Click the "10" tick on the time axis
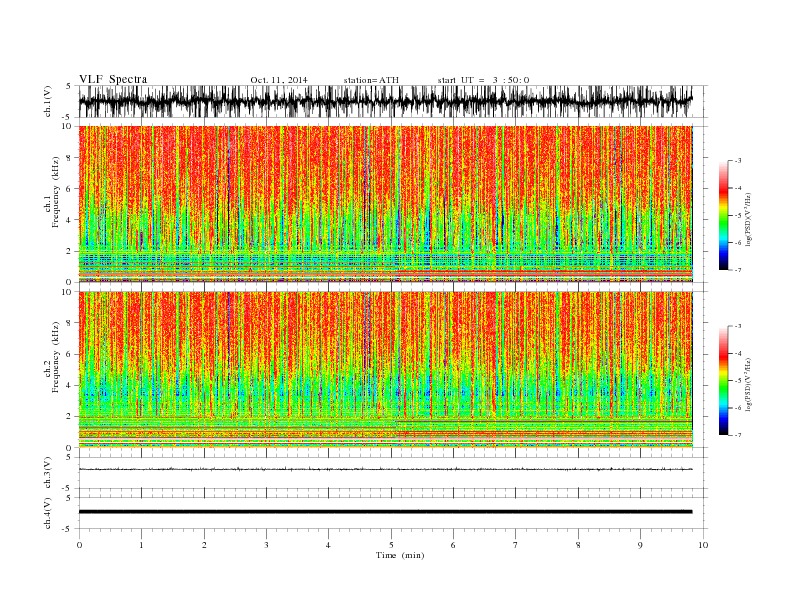 point(703,545)
